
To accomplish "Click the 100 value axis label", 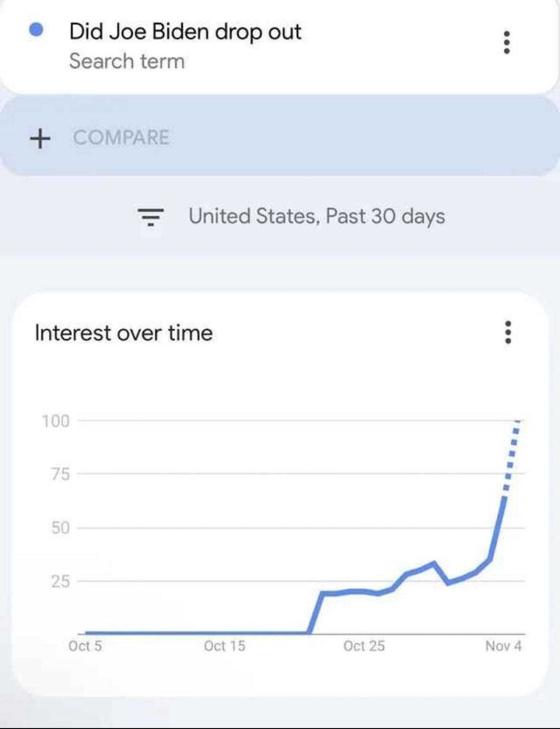I will pos(56,421).
